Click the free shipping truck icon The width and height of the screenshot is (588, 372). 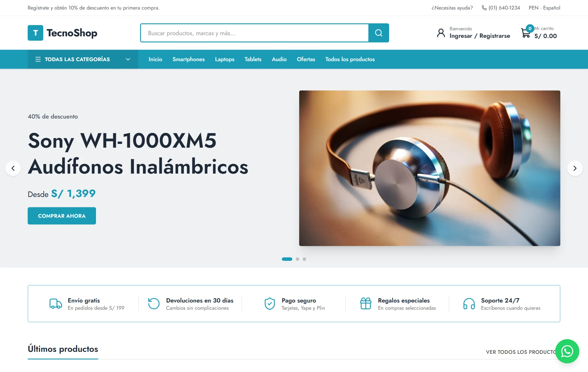(56, 304)
